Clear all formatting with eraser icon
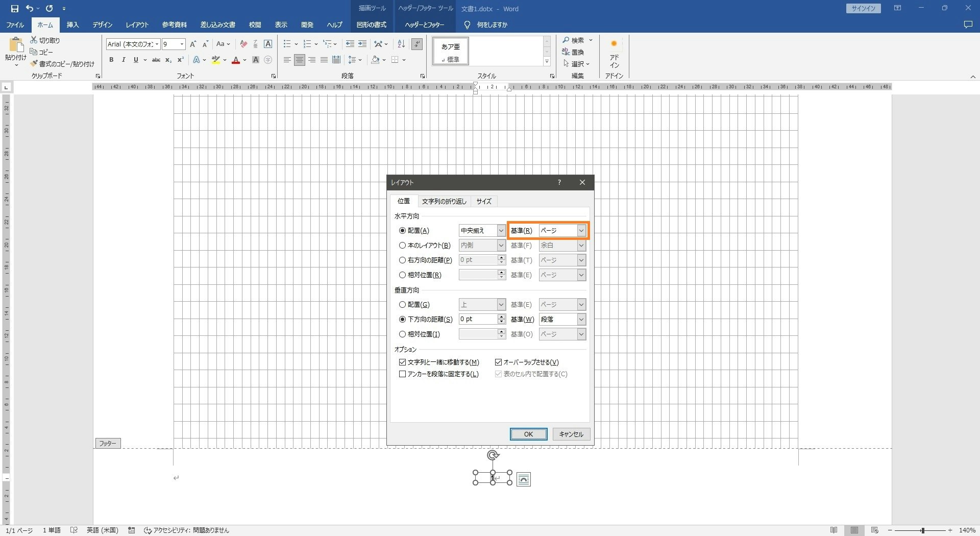 coord(243,44)
